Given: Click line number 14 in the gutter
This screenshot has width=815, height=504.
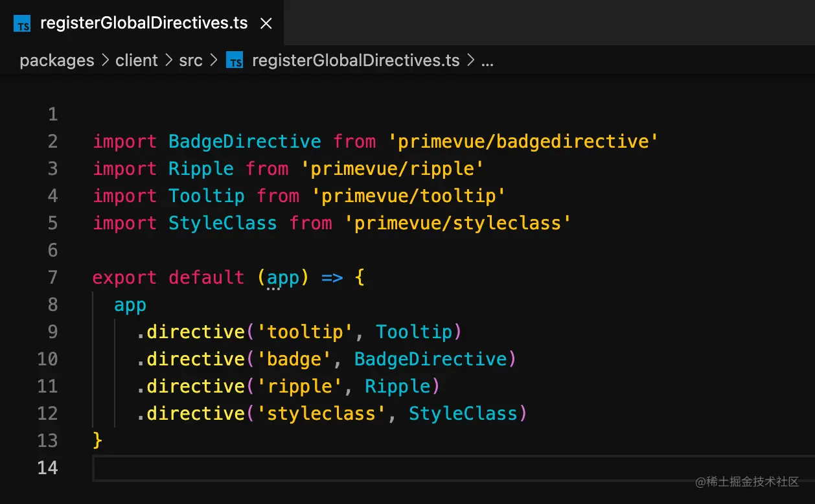Looking at the screenshot, I should (47, 468).
